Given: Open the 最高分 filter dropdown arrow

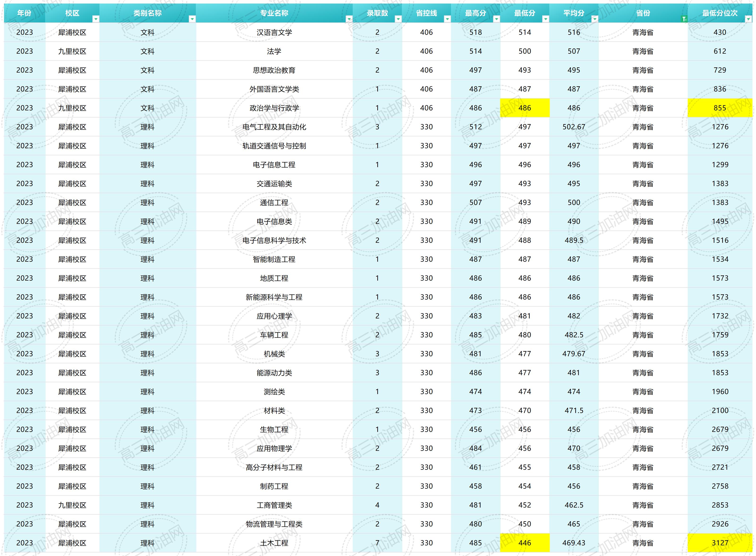Looking at the screenshot, I should pos(496,19).
